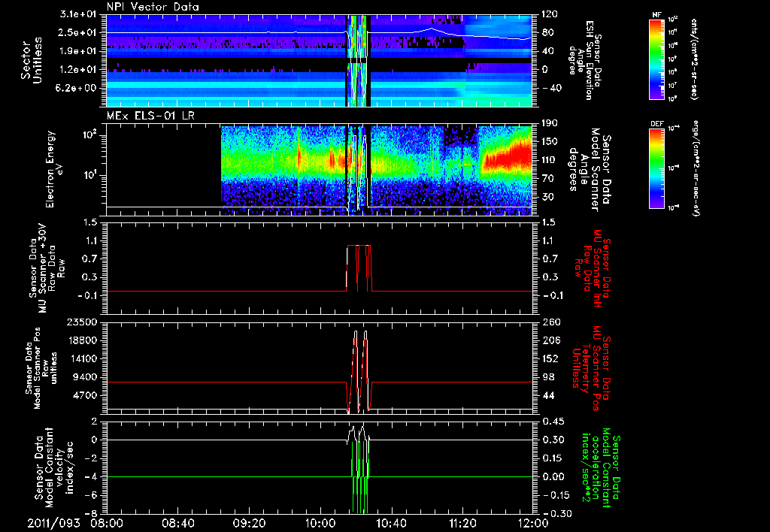Viewport: 770px width, 532px height.
Task: Click the 12:00 time axis label
Action: pyautogui.click(x=533, y=523)
